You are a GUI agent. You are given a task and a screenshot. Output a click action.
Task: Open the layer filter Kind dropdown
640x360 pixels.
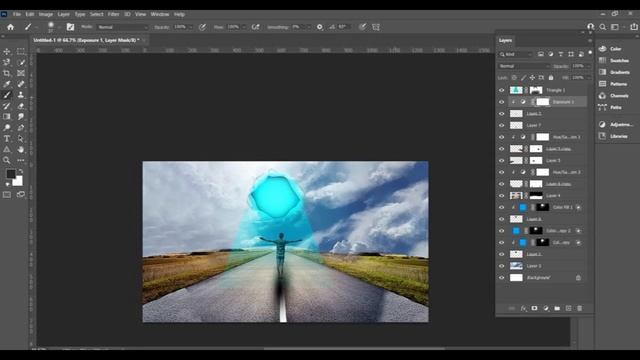(516, 54)
